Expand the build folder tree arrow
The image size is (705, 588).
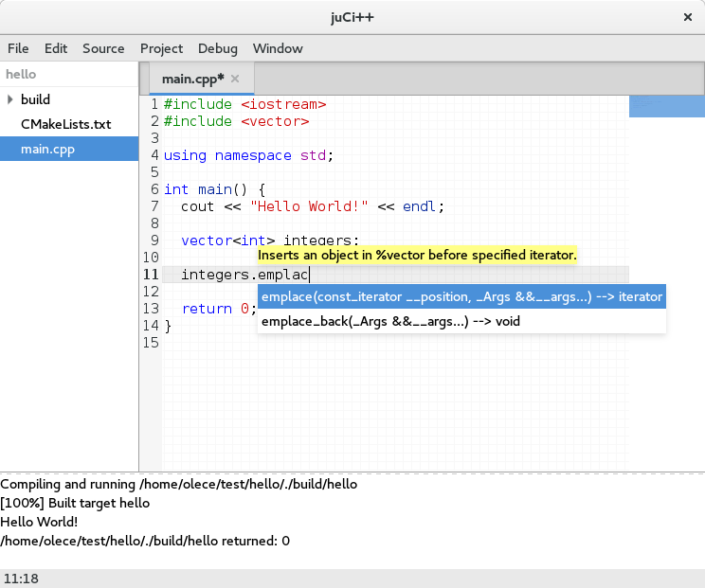10,99
